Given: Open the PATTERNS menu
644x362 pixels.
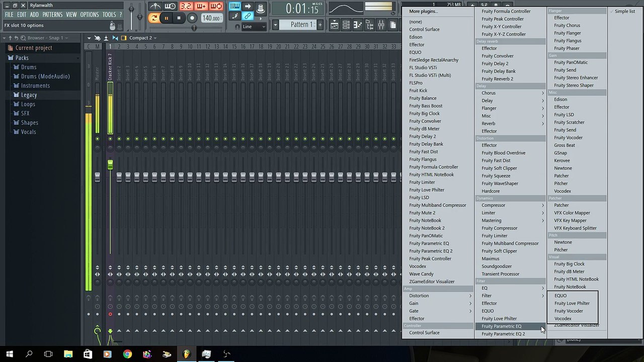Looking at the screenshot, I should click(x=52, y=15).
